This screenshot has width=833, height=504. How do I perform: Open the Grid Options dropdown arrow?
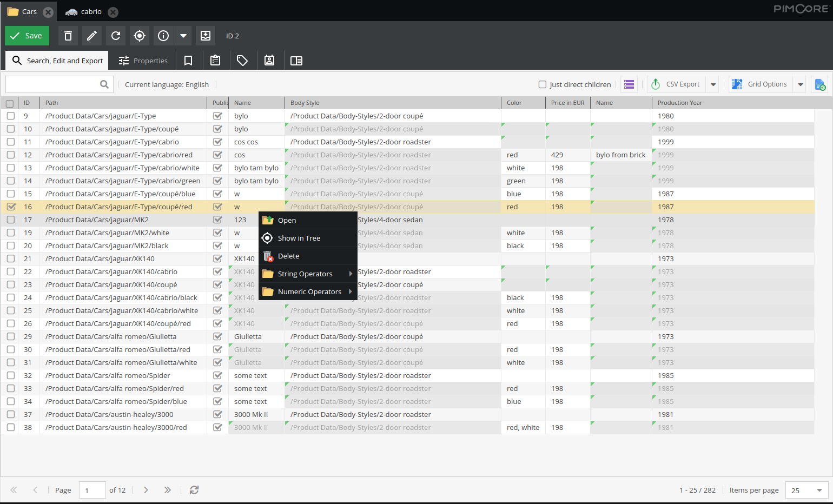coord(800,84)
